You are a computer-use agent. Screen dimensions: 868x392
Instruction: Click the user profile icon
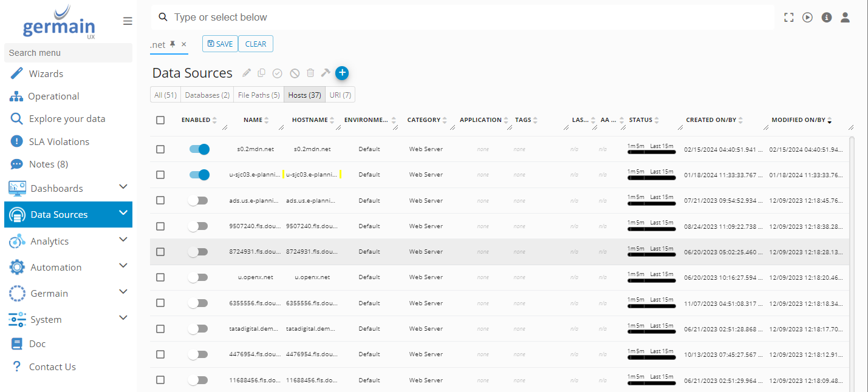coord(845,18)
